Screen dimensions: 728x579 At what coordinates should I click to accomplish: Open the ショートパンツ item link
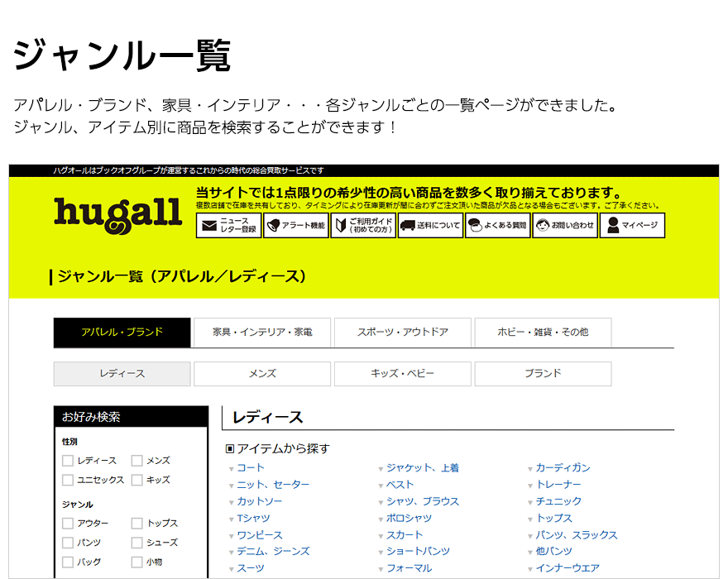[418, 551]
